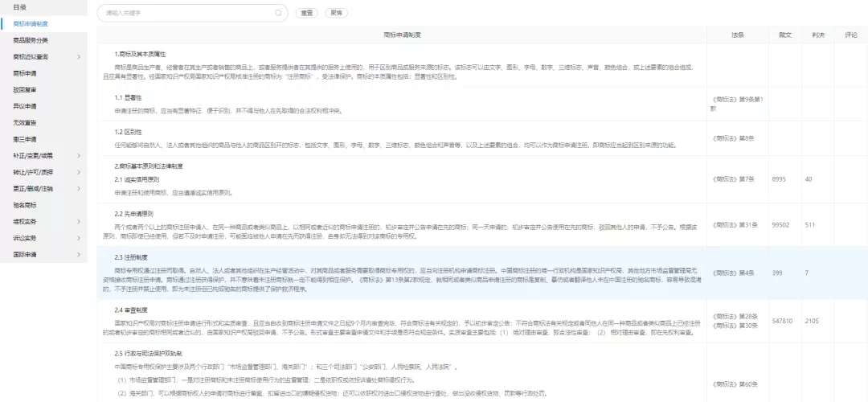Click the 法条 column header
868x402 pixels.
tap(737, 35)
